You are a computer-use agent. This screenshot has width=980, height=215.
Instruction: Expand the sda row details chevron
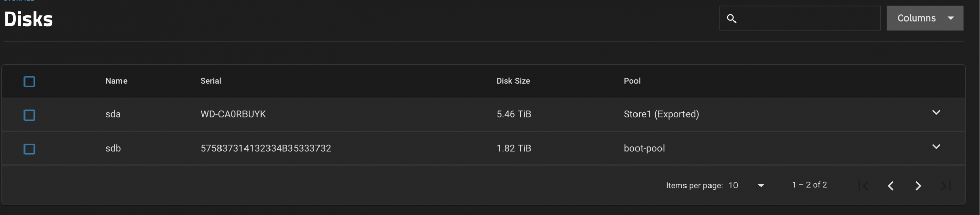pos(936,112)
